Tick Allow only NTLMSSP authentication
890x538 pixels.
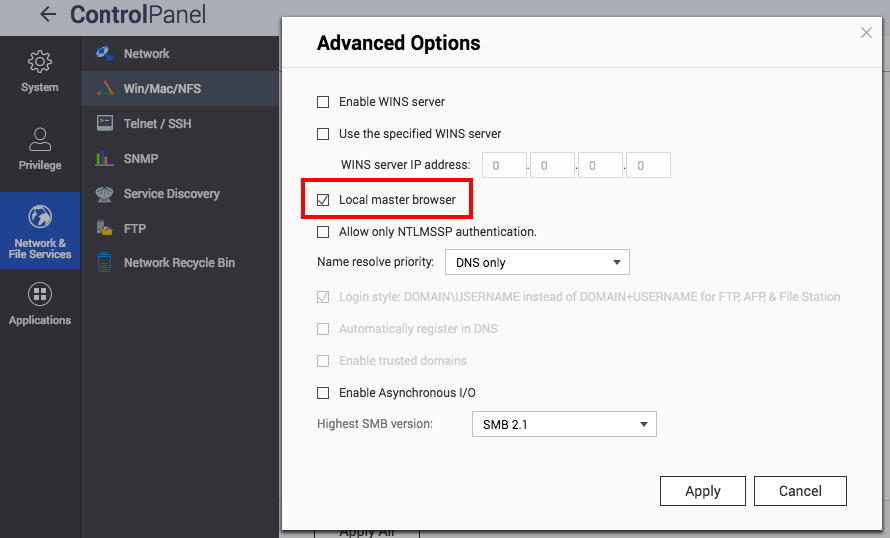323,232
